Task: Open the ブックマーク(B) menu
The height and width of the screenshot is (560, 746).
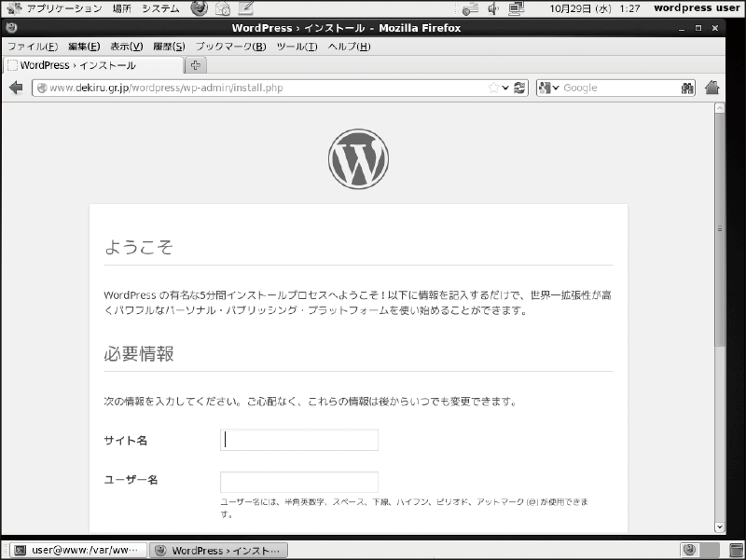Action: pos(230,47)
